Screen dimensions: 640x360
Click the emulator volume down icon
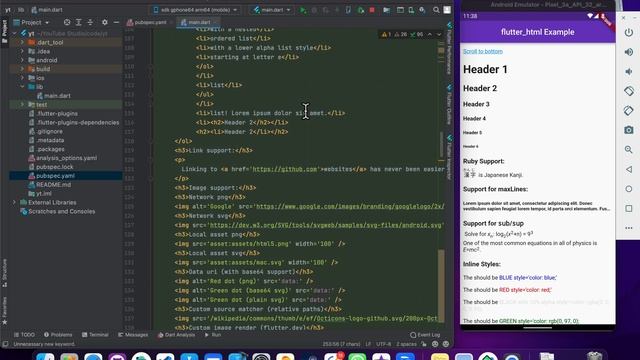click(x=629, y=71)
